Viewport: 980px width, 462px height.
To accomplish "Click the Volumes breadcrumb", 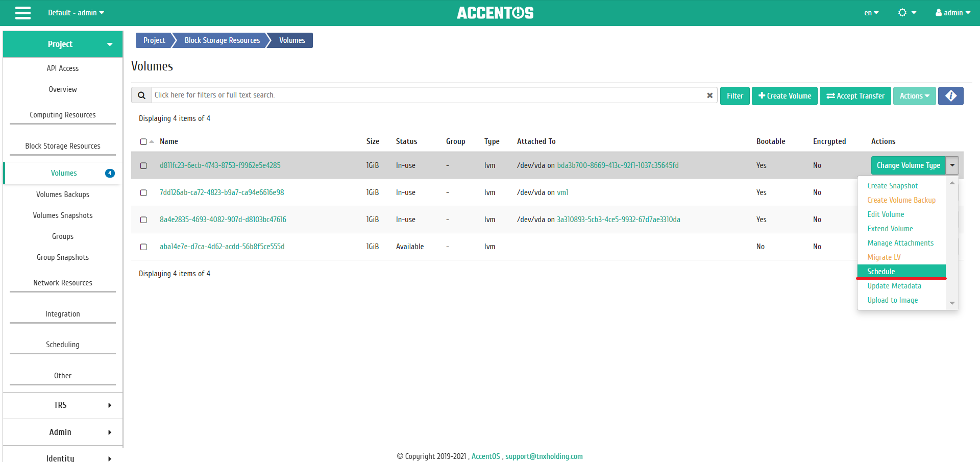I will click(292, 40).
